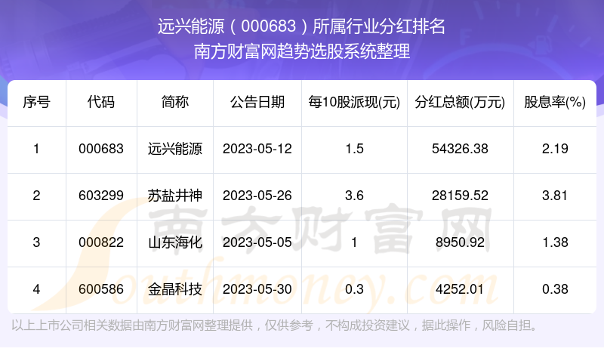This screenshot has width=604, height=364.
Task: Click total dividend 54326.38
Action: tap(460, 149)
